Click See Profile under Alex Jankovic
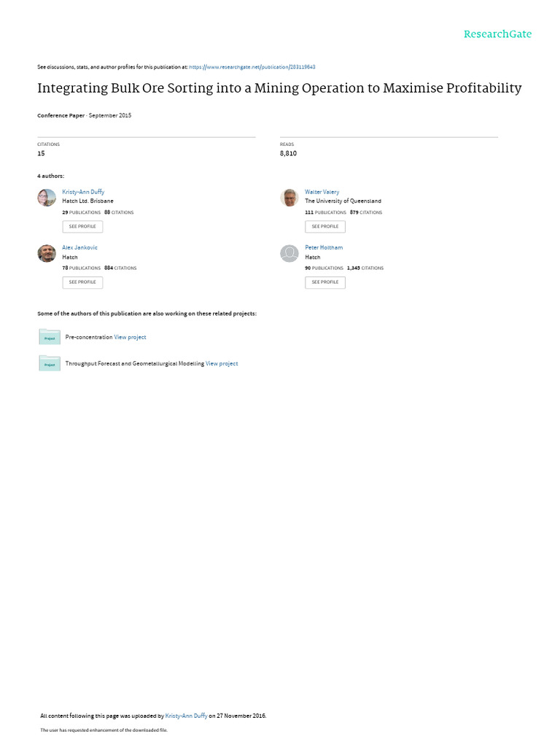This screenshot has width=560, height=747. (x=82, y=282)
